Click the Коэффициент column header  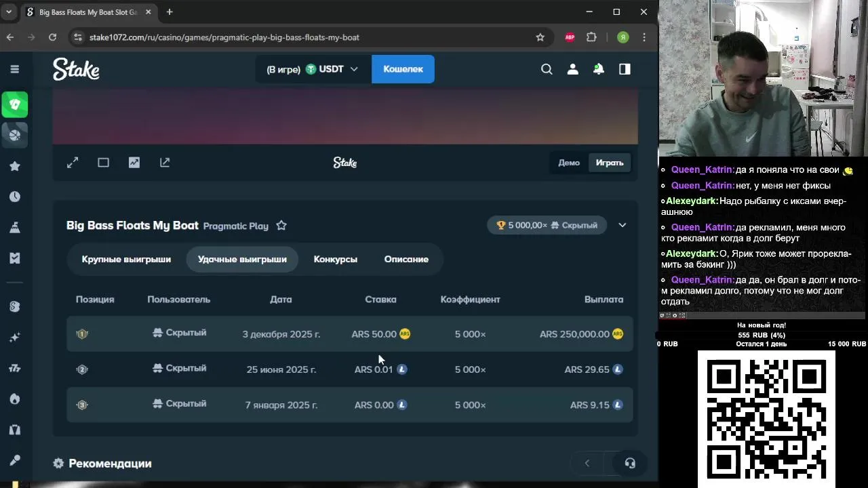coord(470,299)
